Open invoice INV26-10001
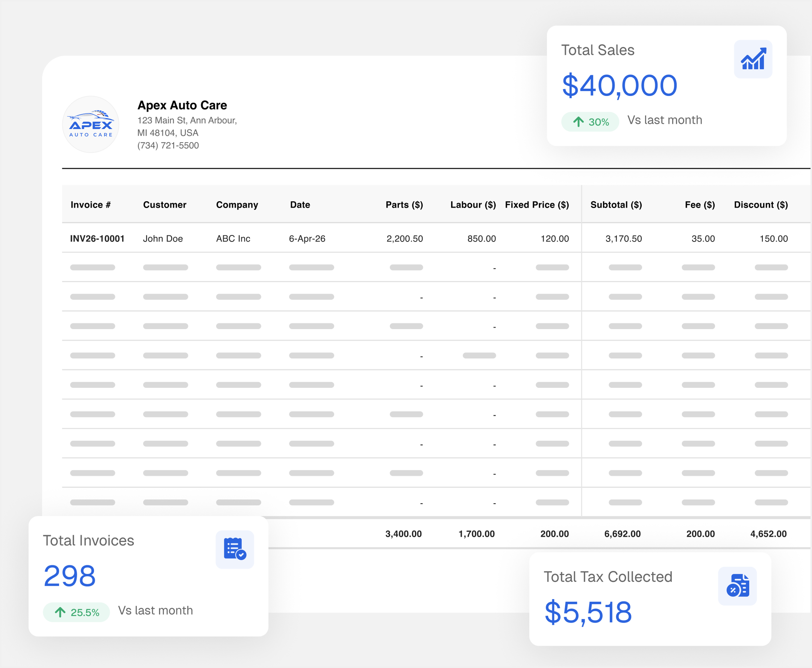Viewport: 812px width, 668px height. (x=97, y=238)
